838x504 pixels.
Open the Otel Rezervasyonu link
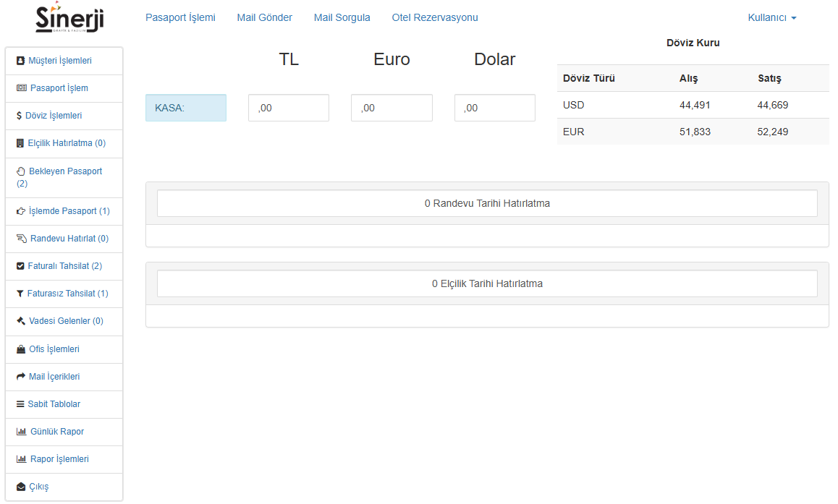coord(435,17)
